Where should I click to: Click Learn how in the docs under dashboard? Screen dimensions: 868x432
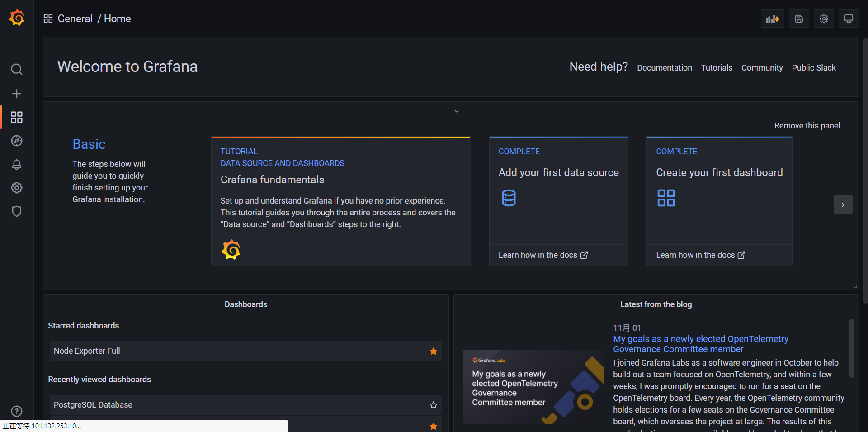[700, 255]
